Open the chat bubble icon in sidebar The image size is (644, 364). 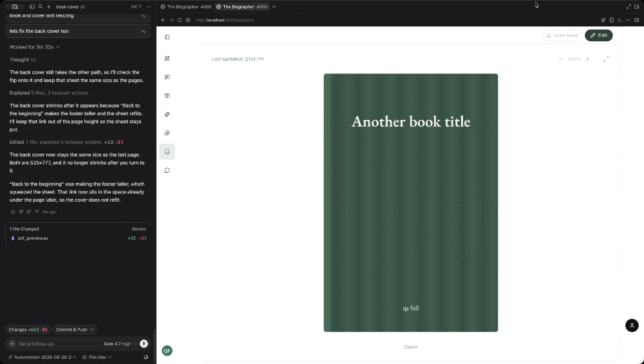click(167, 170)
